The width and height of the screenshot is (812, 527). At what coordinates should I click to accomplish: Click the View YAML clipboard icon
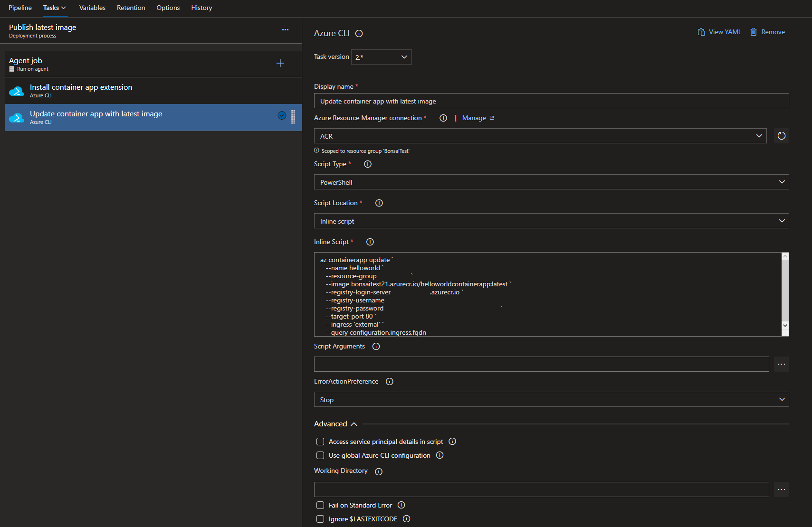[x=701, y=32]
